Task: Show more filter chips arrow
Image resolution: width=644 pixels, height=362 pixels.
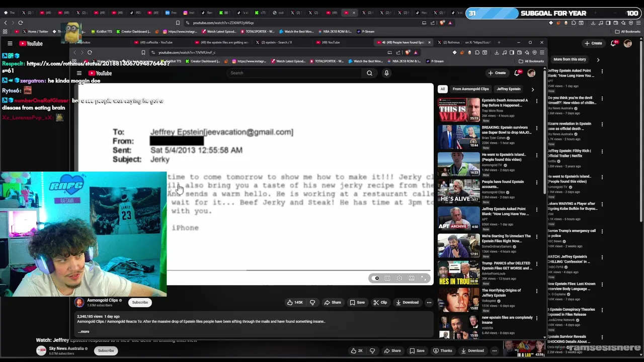Action: pyautogui.click(x=532, y=89)
